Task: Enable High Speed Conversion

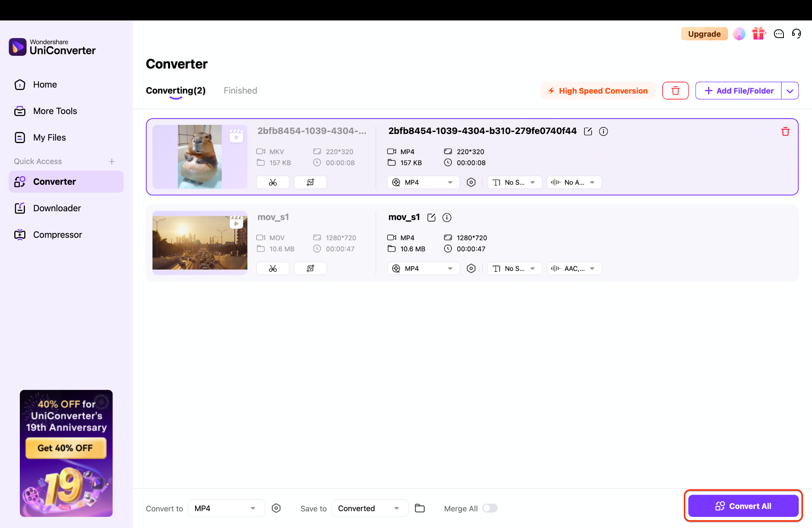Action: tap(598, 91)
